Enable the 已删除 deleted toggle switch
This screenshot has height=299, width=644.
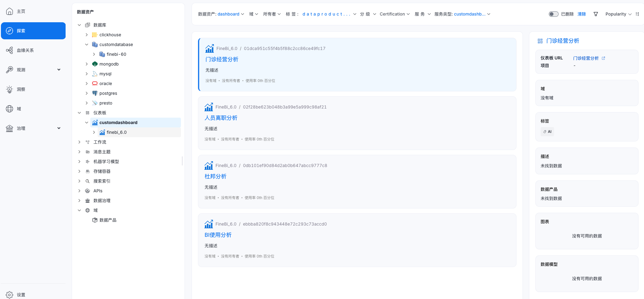(553, 14)
